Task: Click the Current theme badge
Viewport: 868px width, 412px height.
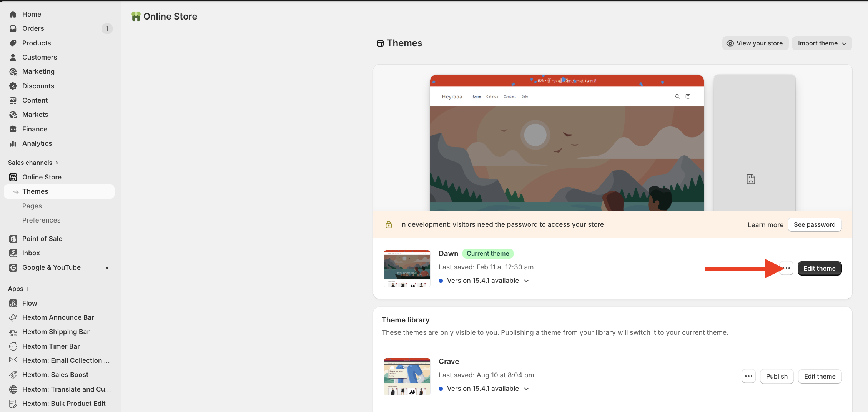Action: pos(488,253)
